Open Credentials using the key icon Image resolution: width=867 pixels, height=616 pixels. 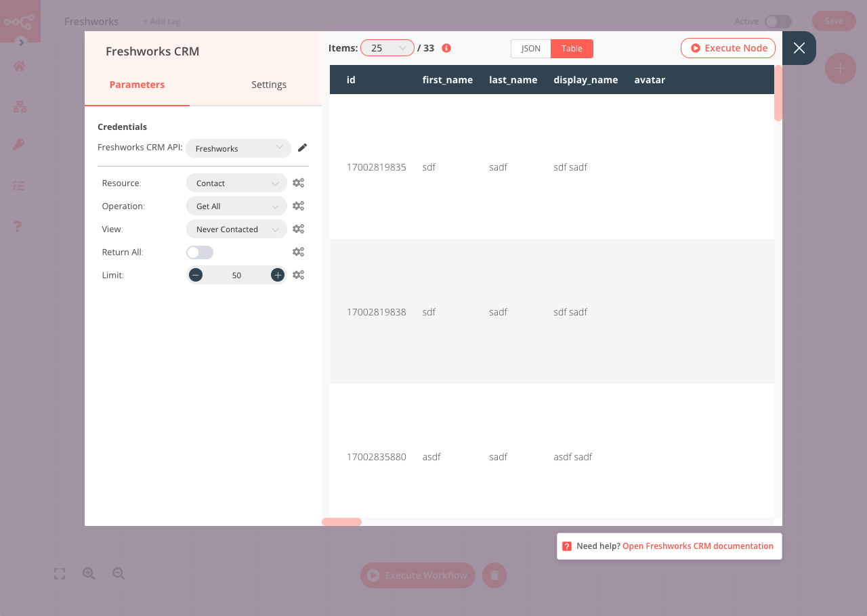18,144
